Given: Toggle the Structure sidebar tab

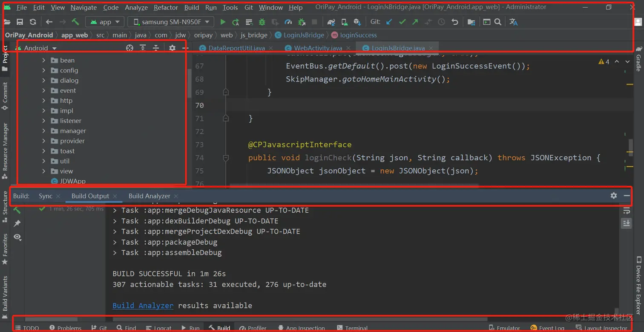Looking at the screenshot, I should pyautogui.click(x=5, y=206).
